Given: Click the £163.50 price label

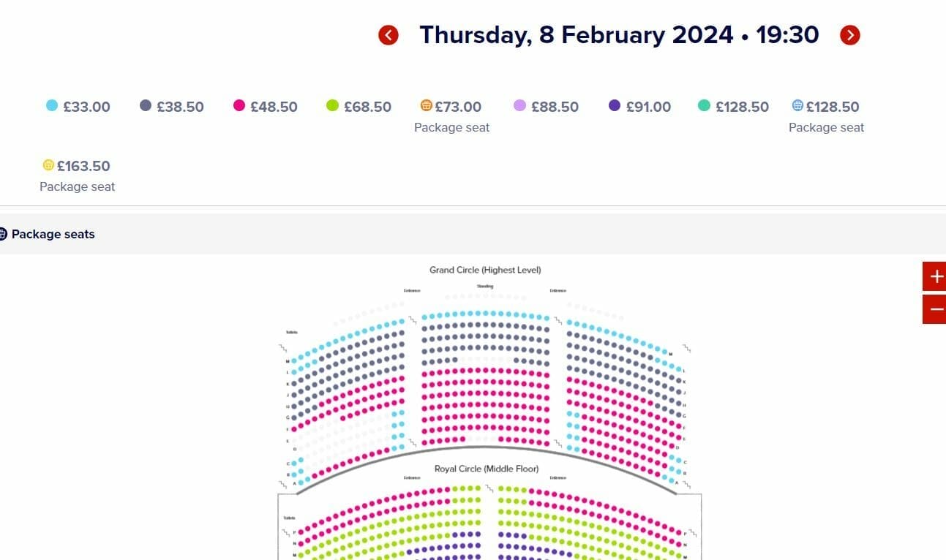Looking at the screenshot, I should tap(83, 166).
